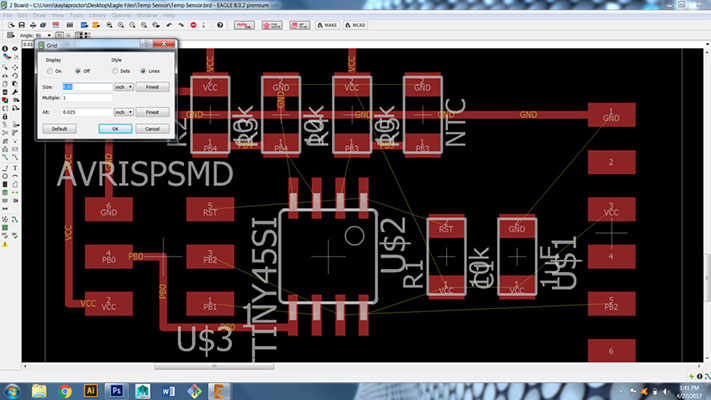Redo the last undone action
The width and height of the screenshot is (711, 400).
click(181, 25)
